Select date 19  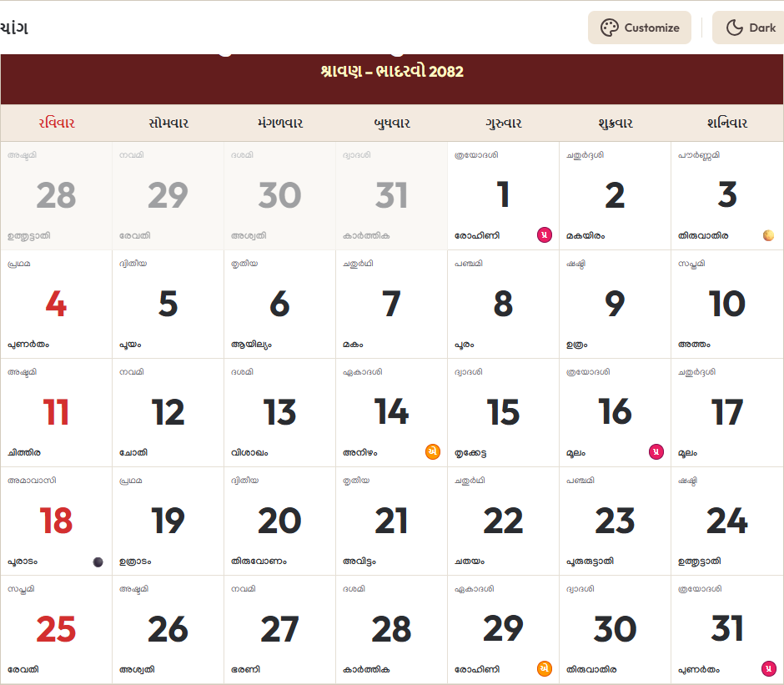168,521
